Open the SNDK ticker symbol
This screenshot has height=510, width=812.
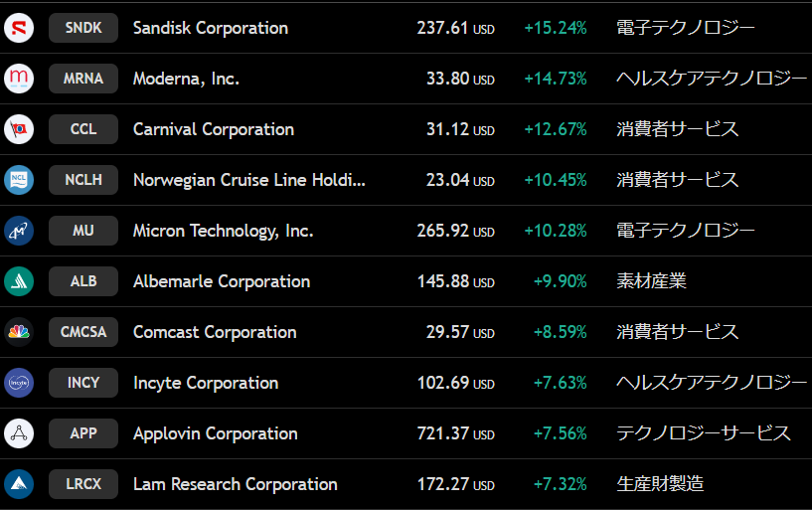(x=83, y=28)
